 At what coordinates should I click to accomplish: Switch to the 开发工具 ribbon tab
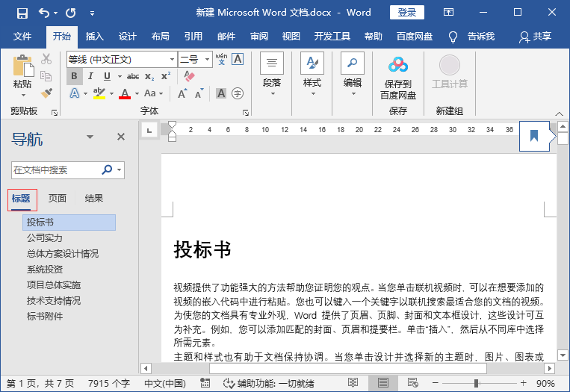332,37
